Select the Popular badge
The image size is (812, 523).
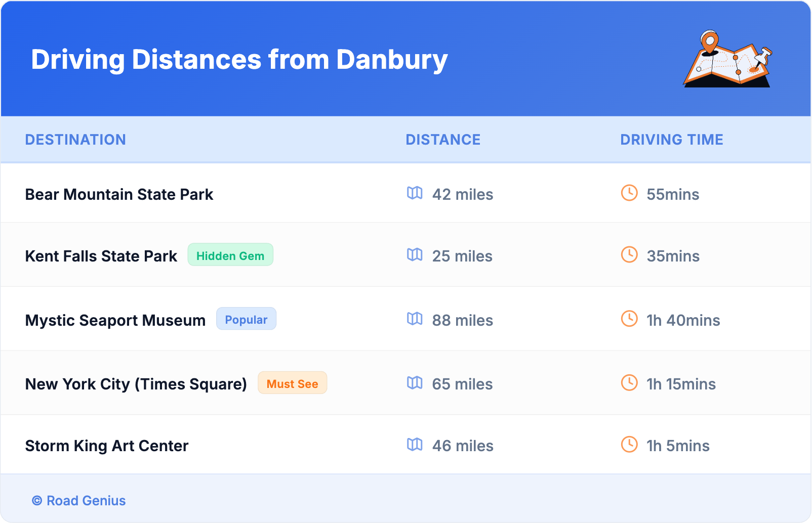(246, 319)
